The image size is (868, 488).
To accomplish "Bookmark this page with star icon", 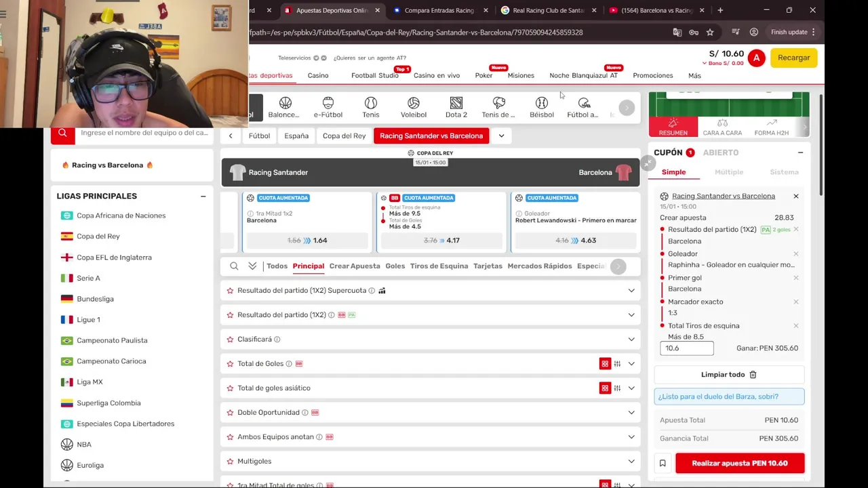I will pyautogui.click(x=710, y=32).
